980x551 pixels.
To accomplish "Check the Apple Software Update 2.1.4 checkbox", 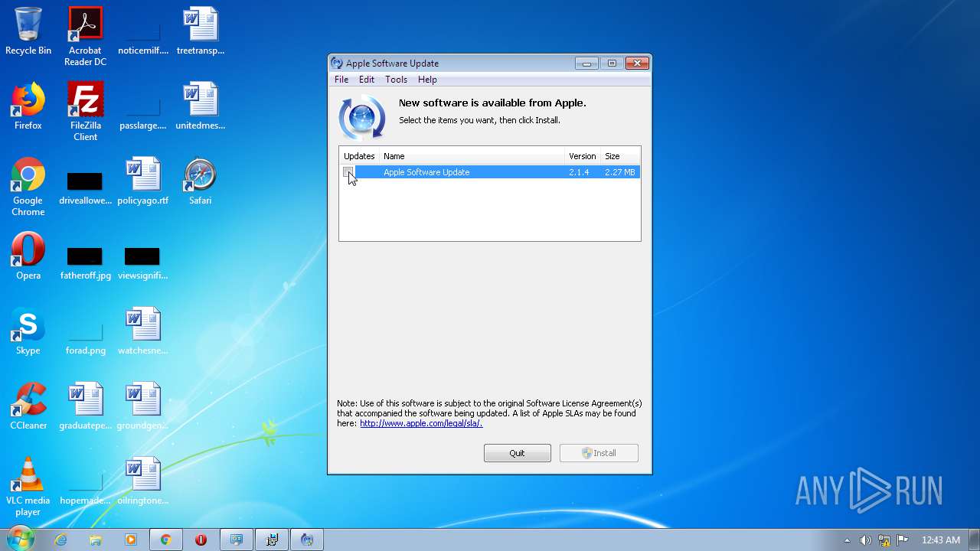I will tap(348, 172).
